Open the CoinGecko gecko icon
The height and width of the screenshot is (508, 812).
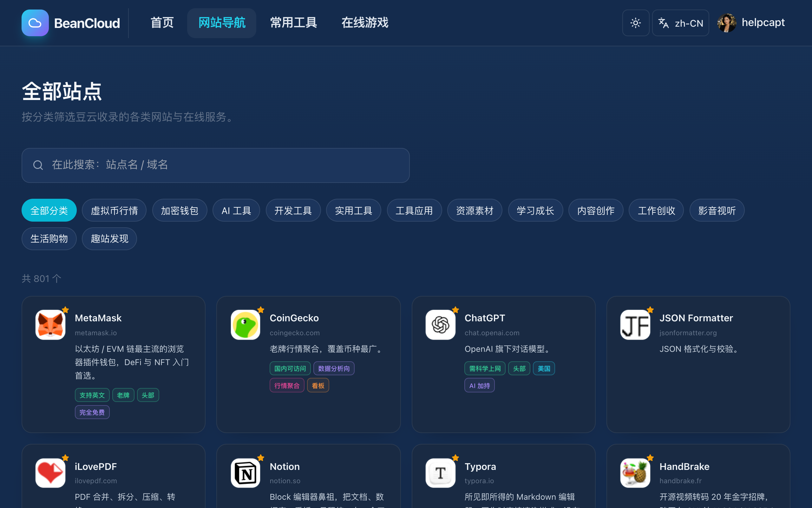pyautogui.click(x=245, y=324)
